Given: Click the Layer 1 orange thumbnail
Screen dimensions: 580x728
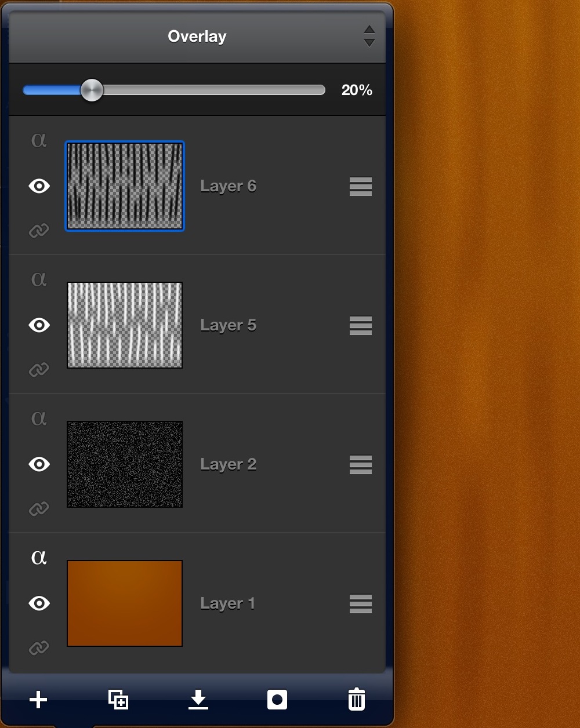Looking at the screenshot, I should [x=125, y=603].
